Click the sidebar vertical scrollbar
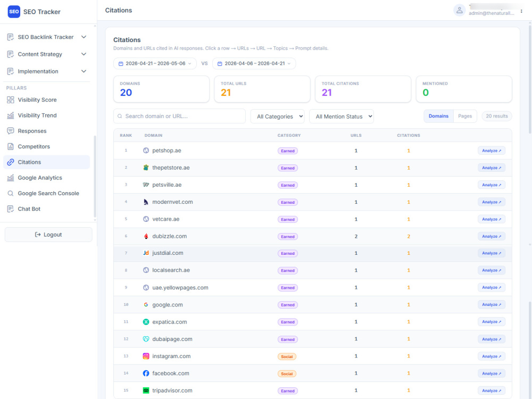 click(95, 177)
